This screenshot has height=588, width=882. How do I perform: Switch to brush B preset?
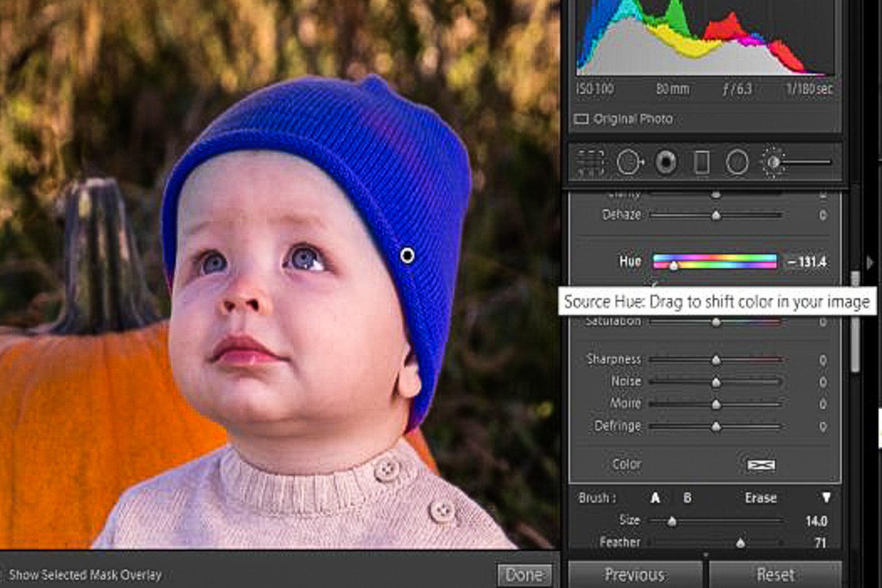click(687, 497)
